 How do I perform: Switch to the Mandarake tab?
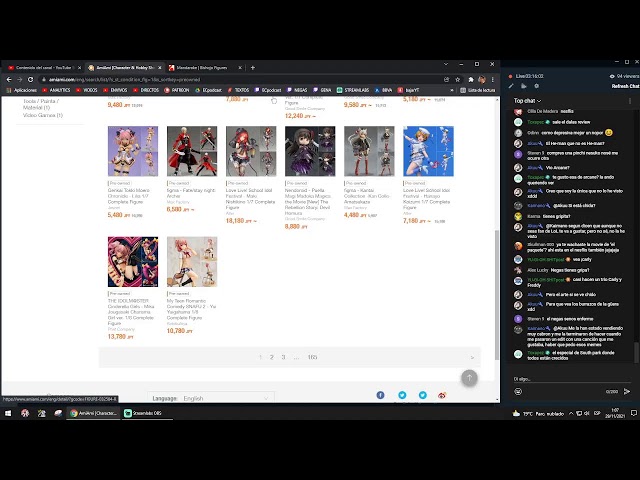click(202, 68)
